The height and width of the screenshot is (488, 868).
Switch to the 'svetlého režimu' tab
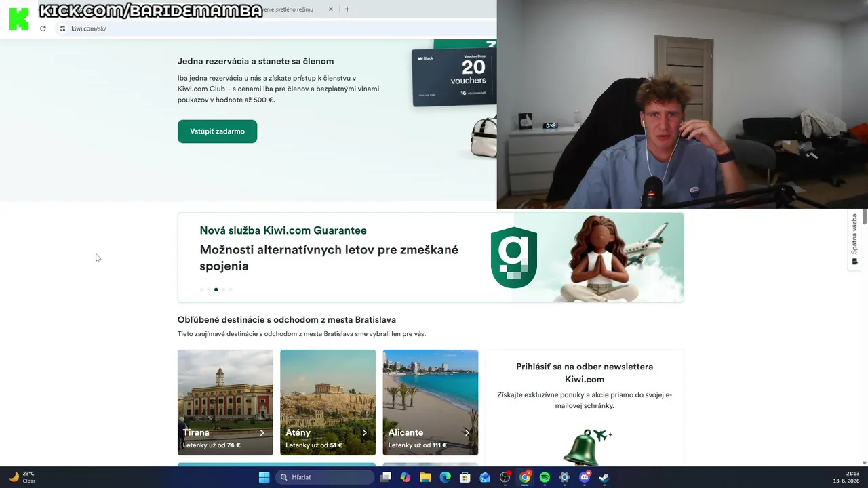(x=288, y=9)
